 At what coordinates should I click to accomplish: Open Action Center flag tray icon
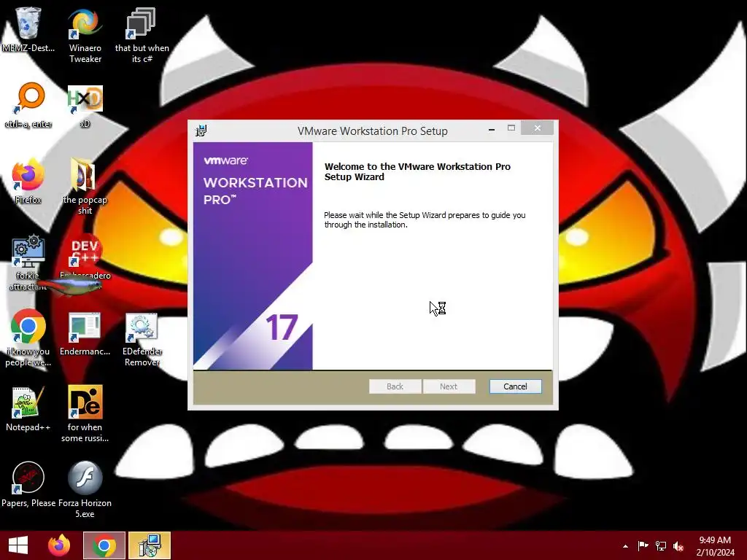pos(643,545)
